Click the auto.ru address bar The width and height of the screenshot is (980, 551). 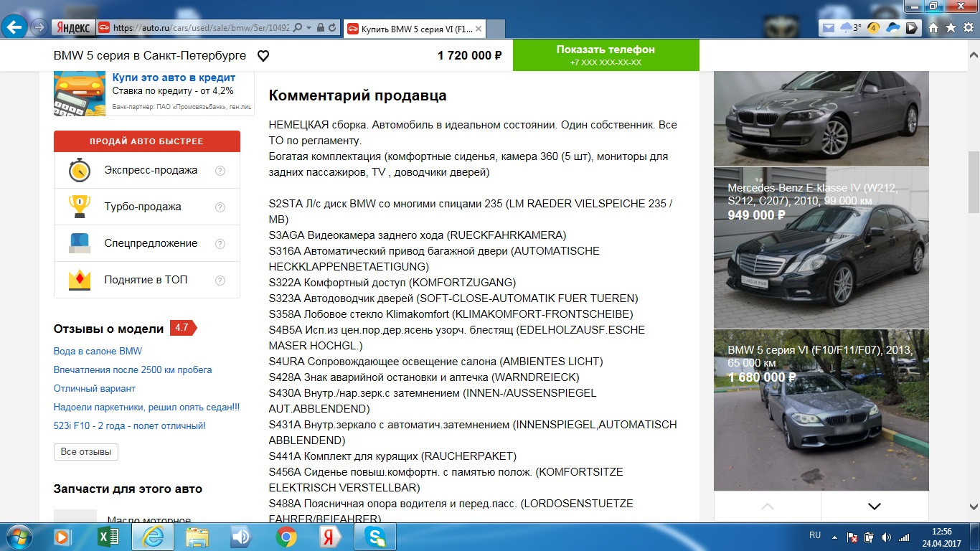201,28
